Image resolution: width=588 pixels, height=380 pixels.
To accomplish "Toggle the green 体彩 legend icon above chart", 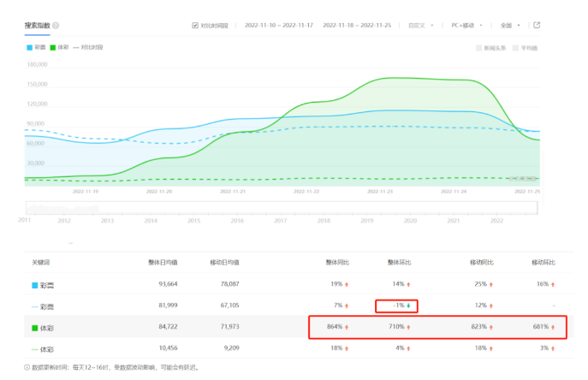I will [54, 47].
